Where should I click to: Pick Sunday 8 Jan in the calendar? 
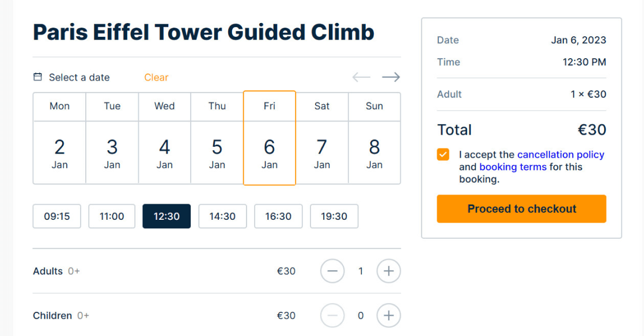coord(374,152)
